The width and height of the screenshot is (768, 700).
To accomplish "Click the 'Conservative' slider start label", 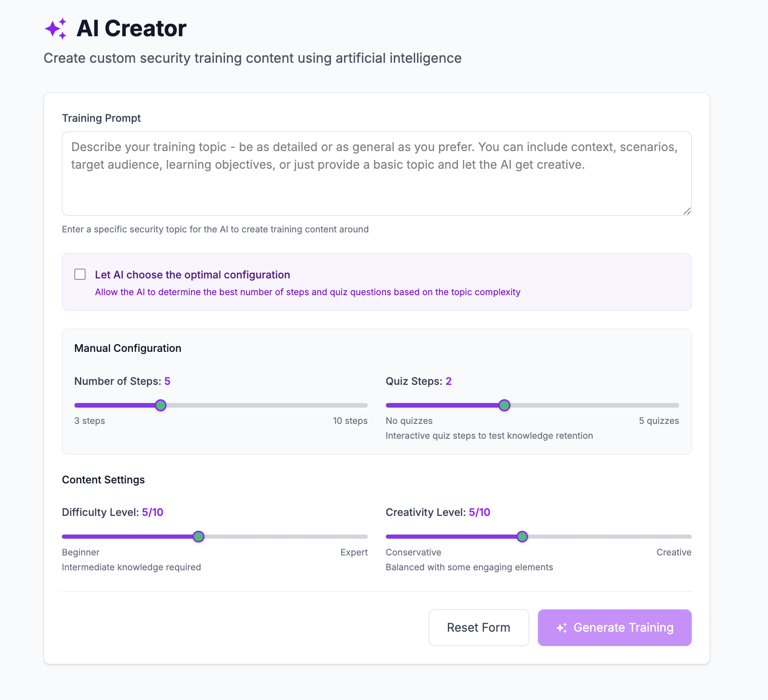I will point(413,552).
